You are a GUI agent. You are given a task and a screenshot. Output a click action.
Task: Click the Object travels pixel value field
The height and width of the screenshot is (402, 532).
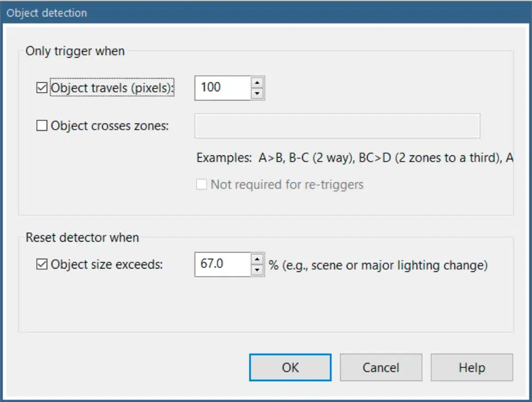(222, 88)
